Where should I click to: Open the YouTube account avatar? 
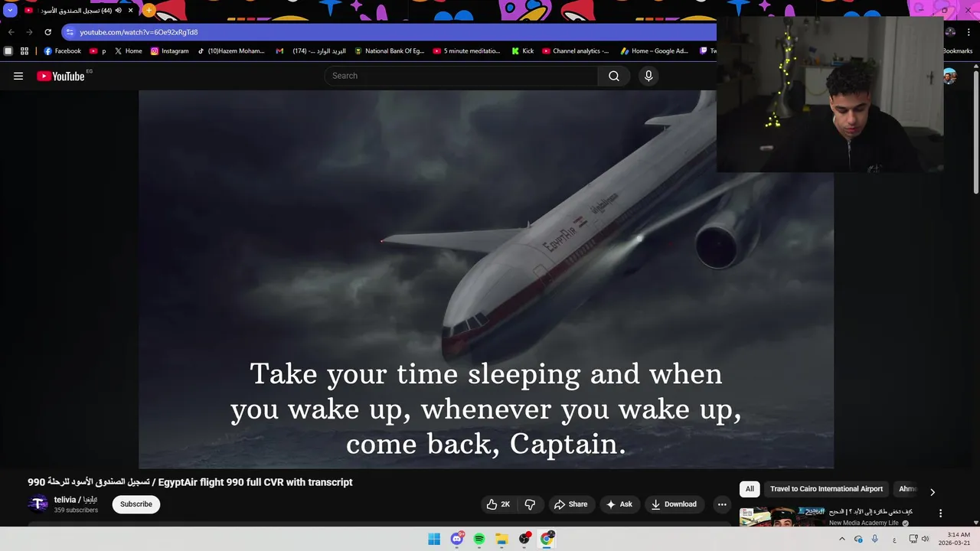coord(949,76)
